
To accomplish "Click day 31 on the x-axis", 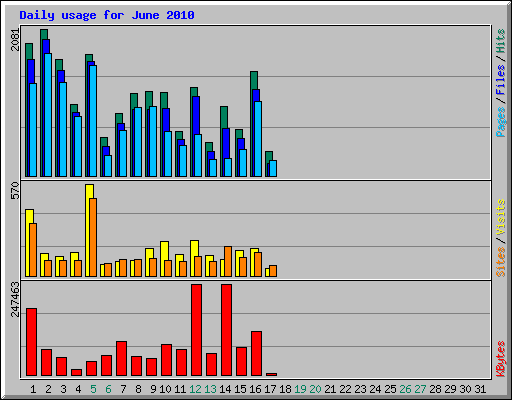I will [480, 389].
